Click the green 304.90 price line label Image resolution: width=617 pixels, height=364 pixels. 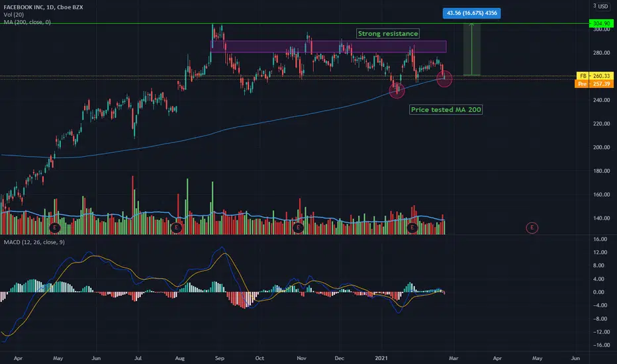point(601,24)
